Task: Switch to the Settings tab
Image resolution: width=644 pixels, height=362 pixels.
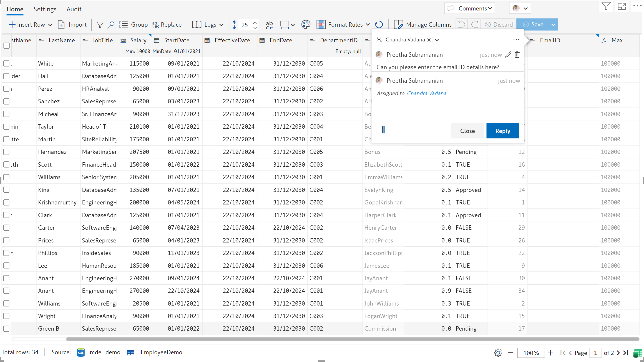Action: pyautogui.click(x=45, y=9)
